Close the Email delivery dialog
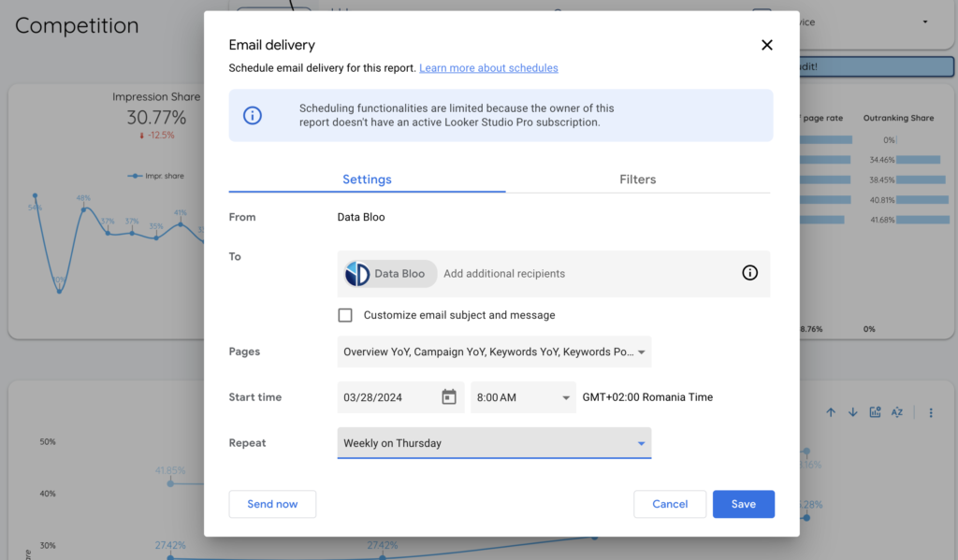The image size is (958, 560). tap(766, 44)
